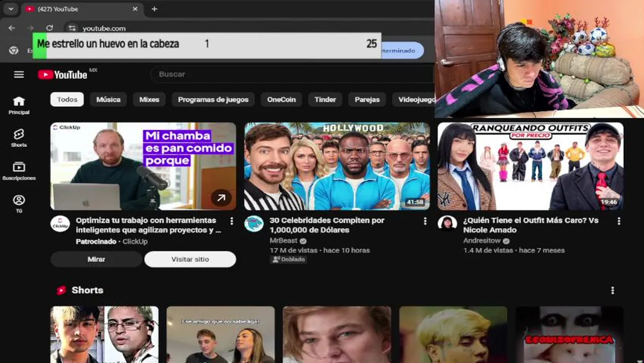Open the Esquizofrenica Short thumbnail
Viewport: 644px width, 363px height.
pyautogui.click(x=569, y=335)
